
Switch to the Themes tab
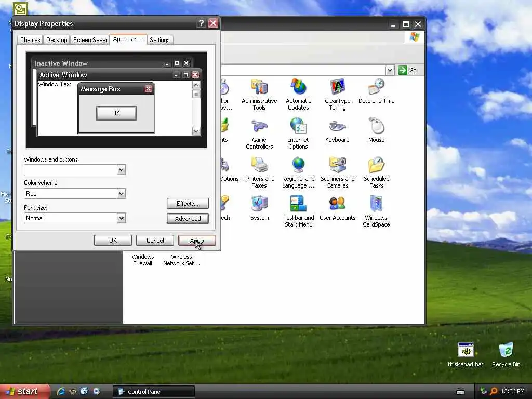click(30, 40)
